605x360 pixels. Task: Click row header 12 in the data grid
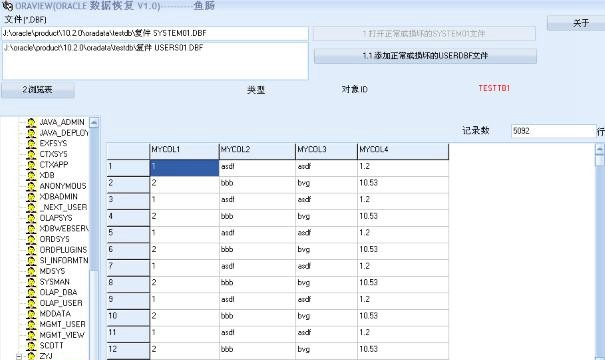coord(128,350)
